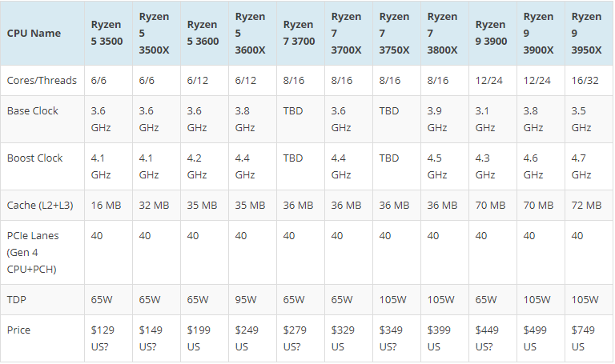The image size is (615, 364).
Task: Click the Cores/Threads row label
Action: [x=42, y=80]
